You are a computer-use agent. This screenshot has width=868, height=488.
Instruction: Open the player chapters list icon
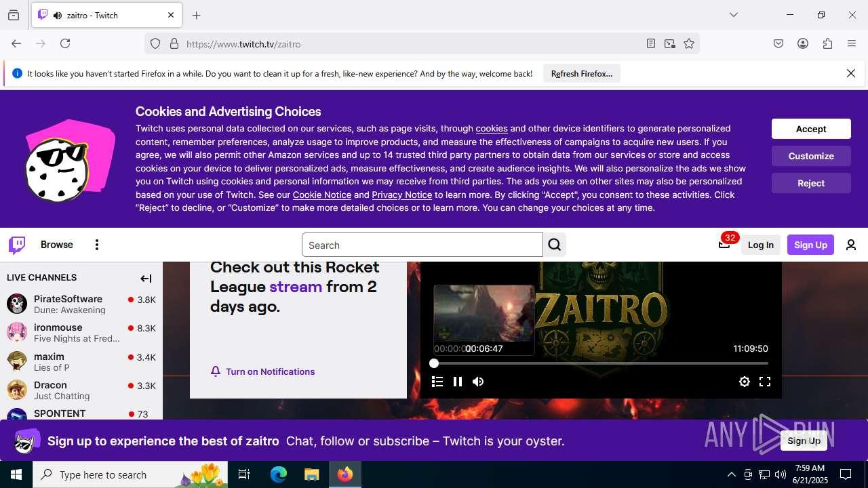(437, 382)
